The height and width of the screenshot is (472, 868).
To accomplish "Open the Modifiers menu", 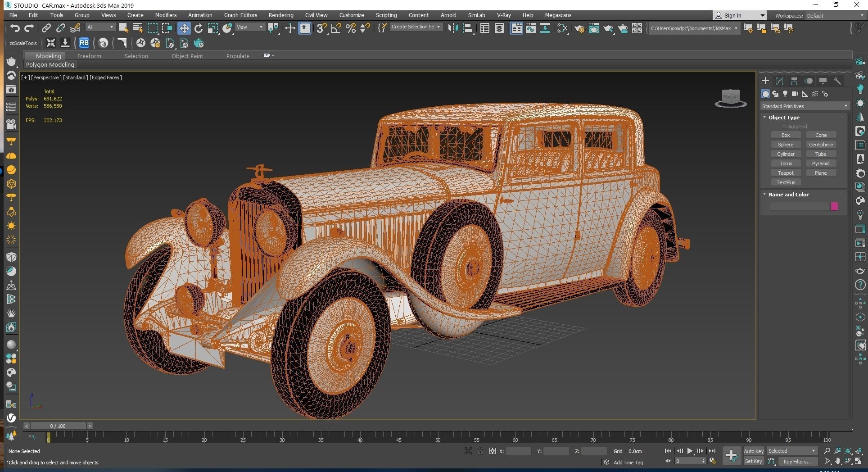I will [x=166, y=15].
